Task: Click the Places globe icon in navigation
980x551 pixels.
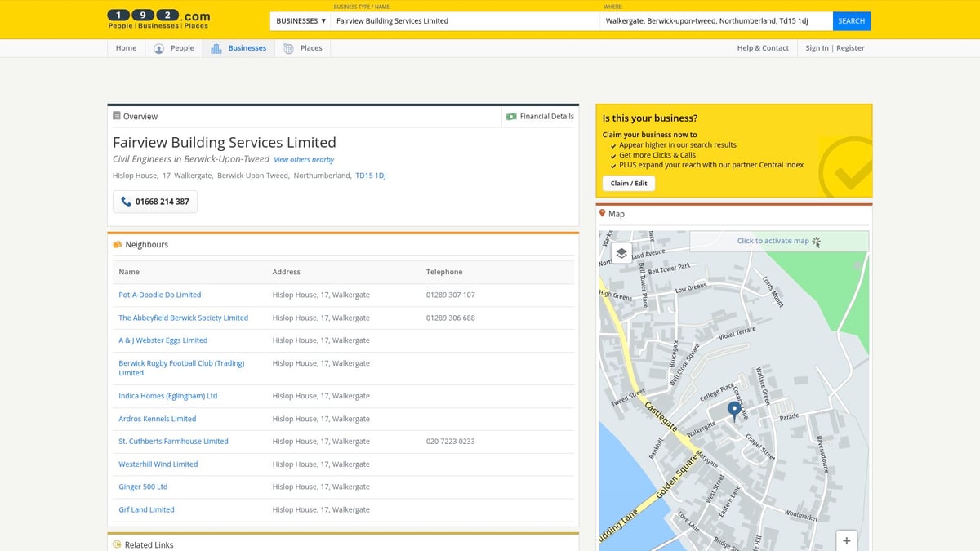Action: click(x=289, y=48)
